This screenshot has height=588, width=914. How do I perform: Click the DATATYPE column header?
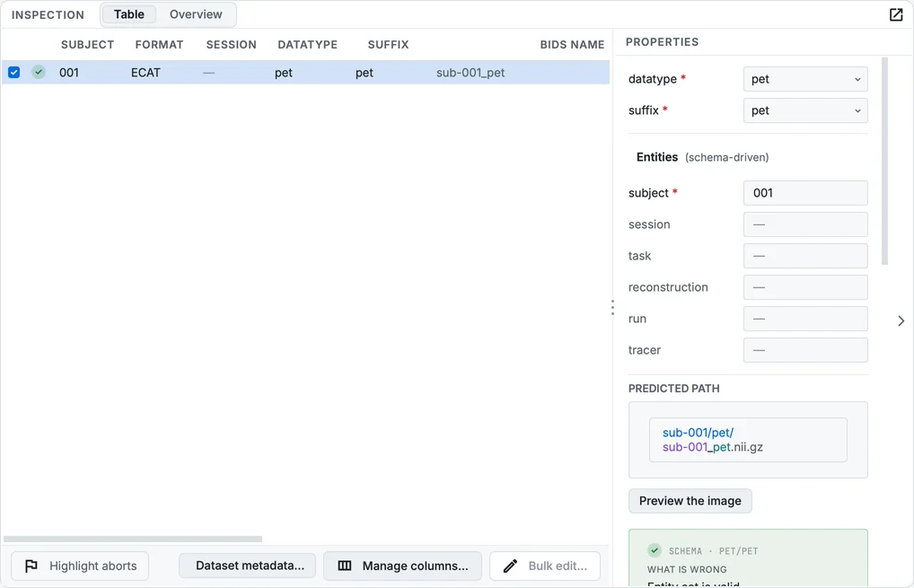tap(308, 45)
